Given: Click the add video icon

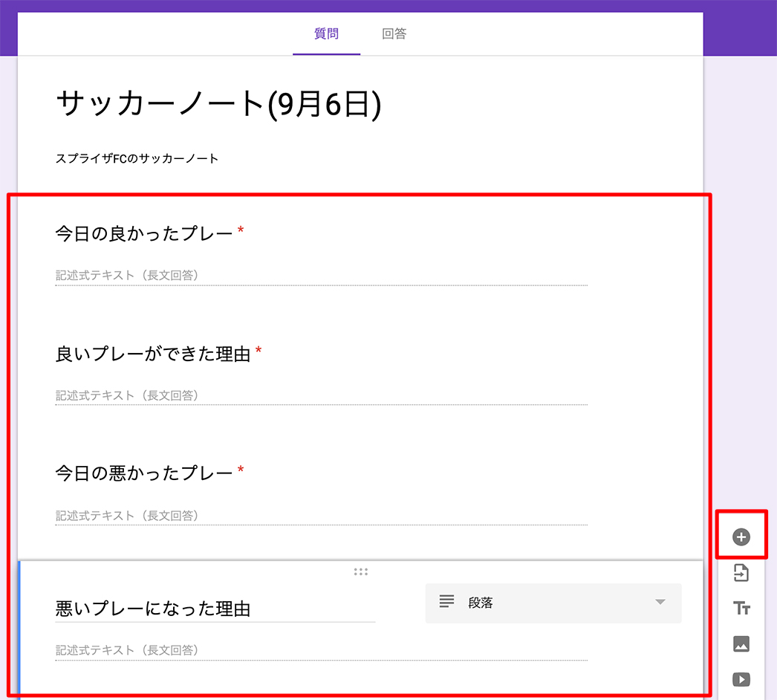Looking at the screenshot, I should (x=741, y=679).
